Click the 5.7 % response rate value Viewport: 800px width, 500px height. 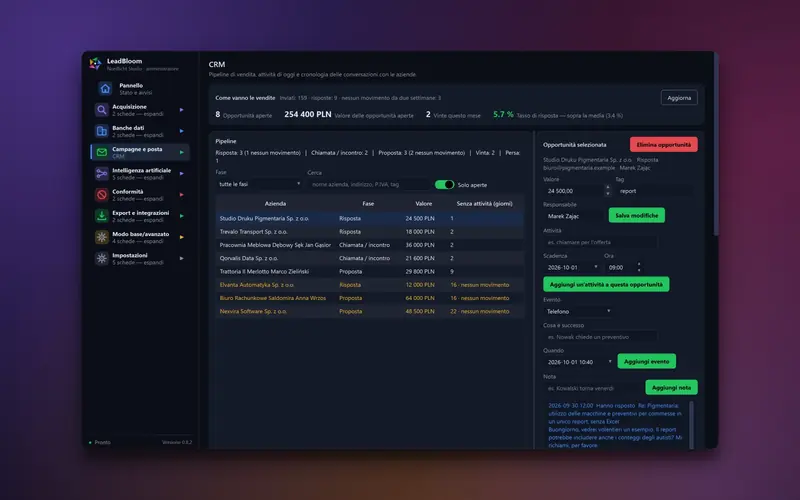tap(503, 114)
